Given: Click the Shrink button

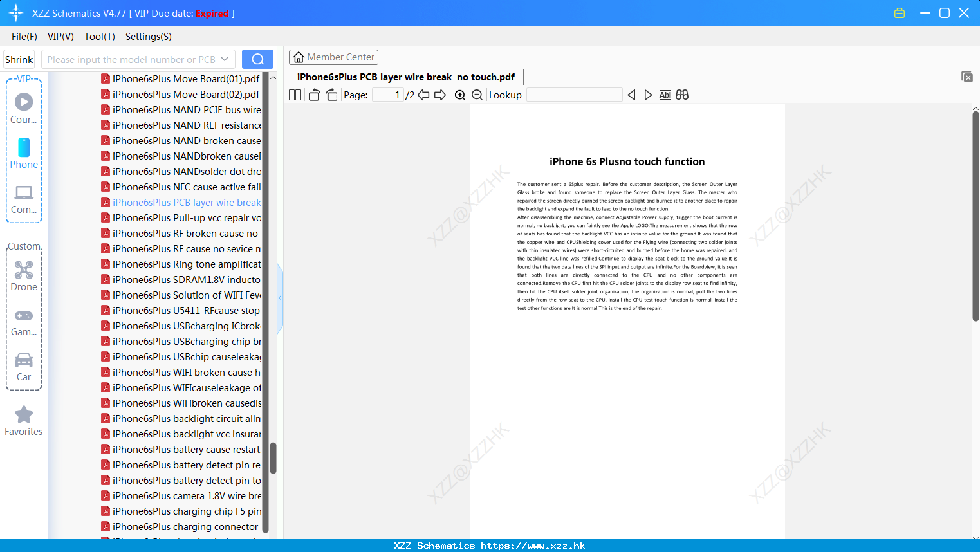Looking at the screenshot, I should pos(19,59).
